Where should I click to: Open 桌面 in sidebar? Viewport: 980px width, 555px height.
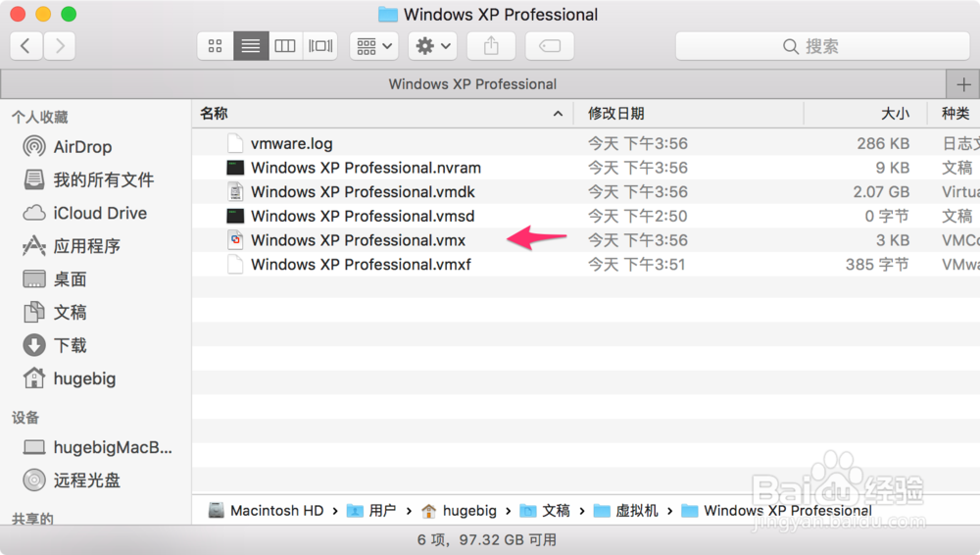pyautogui.click(x=70, y=279)
